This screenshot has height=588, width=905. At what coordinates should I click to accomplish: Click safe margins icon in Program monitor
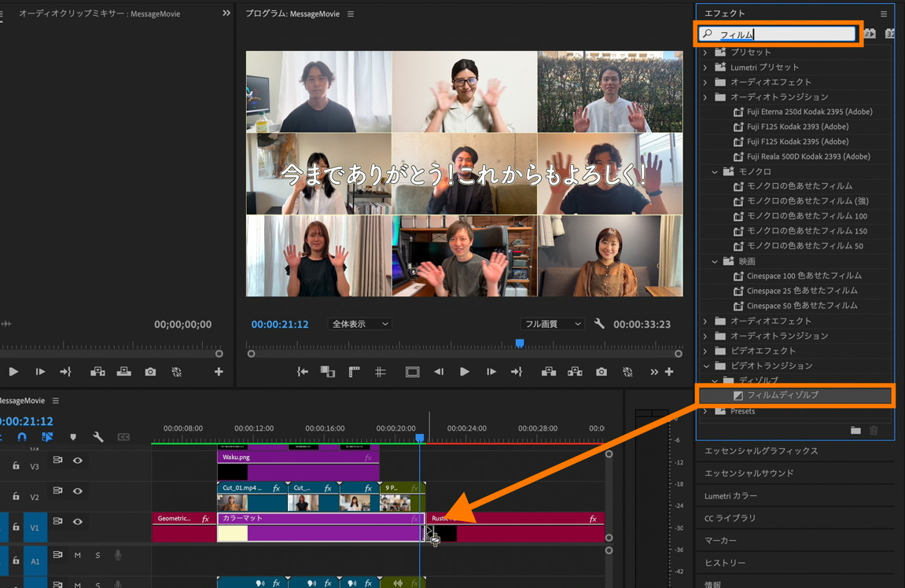pos(412,372)
